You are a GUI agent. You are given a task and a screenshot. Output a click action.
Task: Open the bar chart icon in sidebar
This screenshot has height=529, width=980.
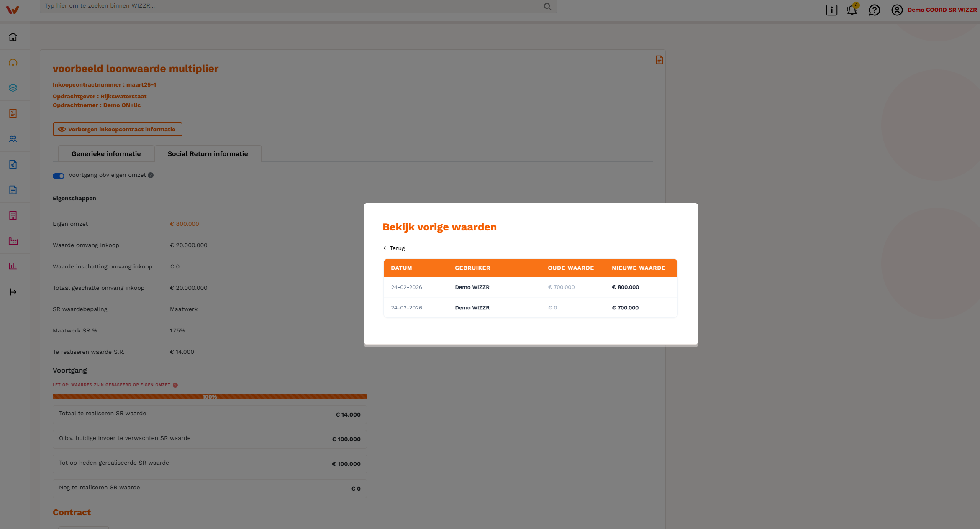[x=13, y=266]
